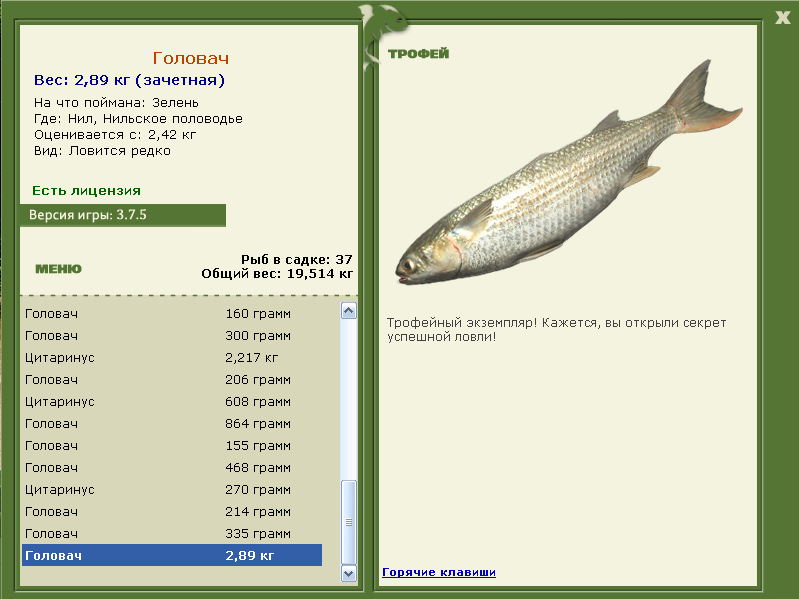This screenshot has height=599, width=799.
Task: Select Головач 335 грамм row
Action: [x=172, y=533]
